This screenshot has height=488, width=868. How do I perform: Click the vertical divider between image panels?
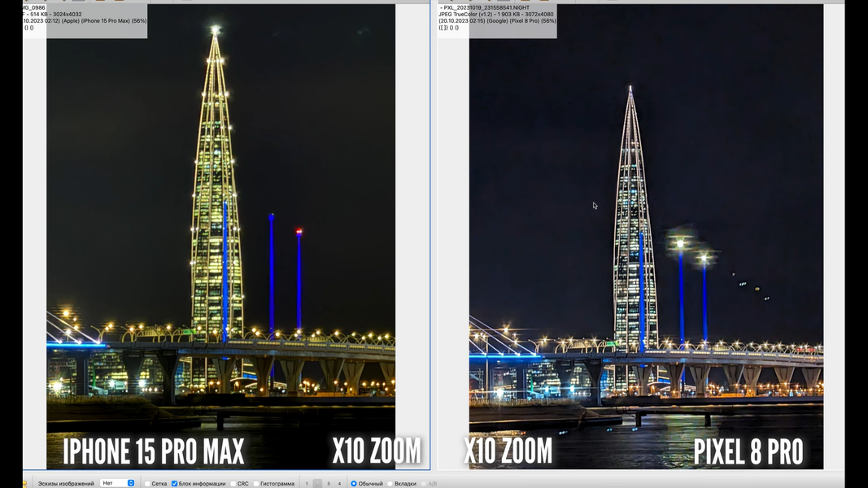click(434, 244)
